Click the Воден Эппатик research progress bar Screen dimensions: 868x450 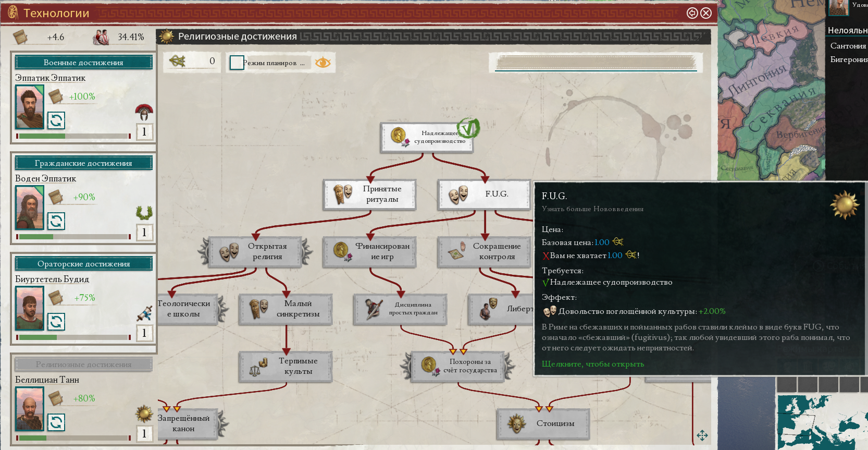(73, 237)
